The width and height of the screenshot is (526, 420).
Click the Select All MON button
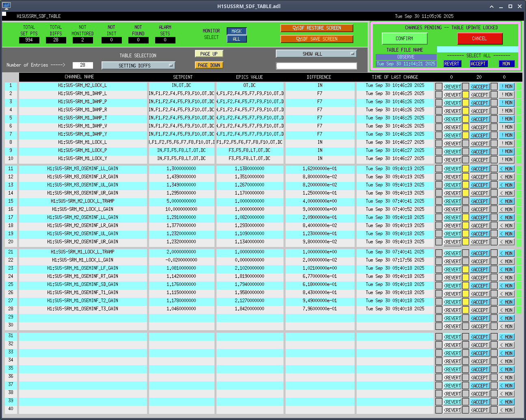[x=506, y=64]
